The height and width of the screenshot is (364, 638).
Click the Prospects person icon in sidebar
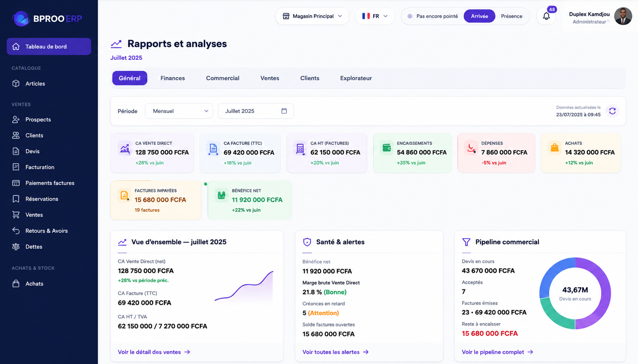click(x=16, y=120)
